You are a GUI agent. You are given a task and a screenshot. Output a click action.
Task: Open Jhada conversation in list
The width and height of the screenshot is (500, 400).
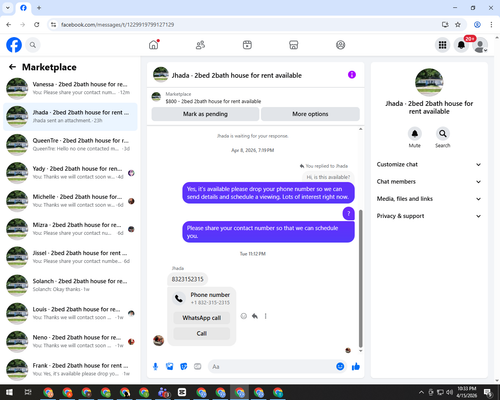tap(70, 117)
